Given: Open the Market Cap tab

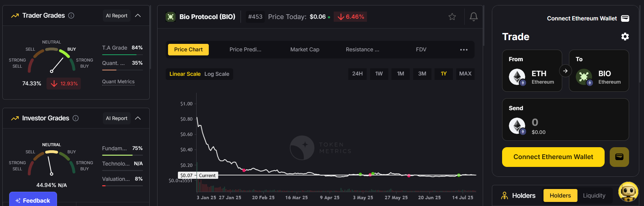Looking at the screenshot, I should point(305,50).
